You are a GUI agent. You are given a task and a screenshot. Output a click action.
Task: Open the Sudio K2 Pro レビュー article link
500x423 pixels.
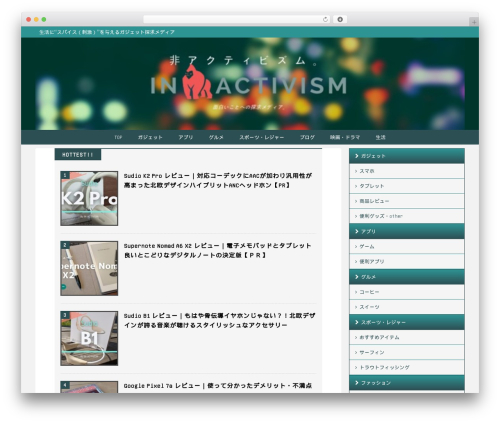[218, 180]
